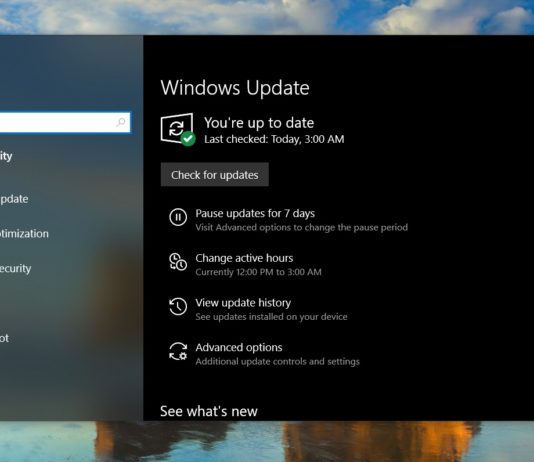Click the Check for updates button
The height and width of the screenshot is (462, 534).
(x=215, y=175)
